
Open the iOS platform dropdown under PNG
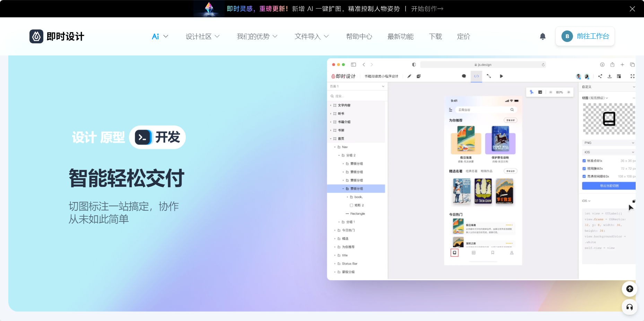(609, 152)
